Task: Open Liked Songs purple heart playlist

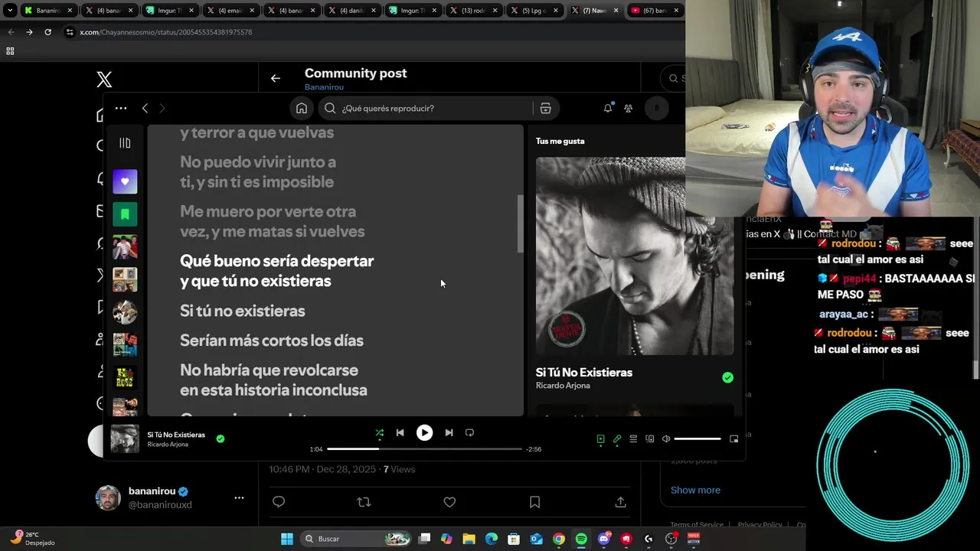Action: (x=125, y=181)
